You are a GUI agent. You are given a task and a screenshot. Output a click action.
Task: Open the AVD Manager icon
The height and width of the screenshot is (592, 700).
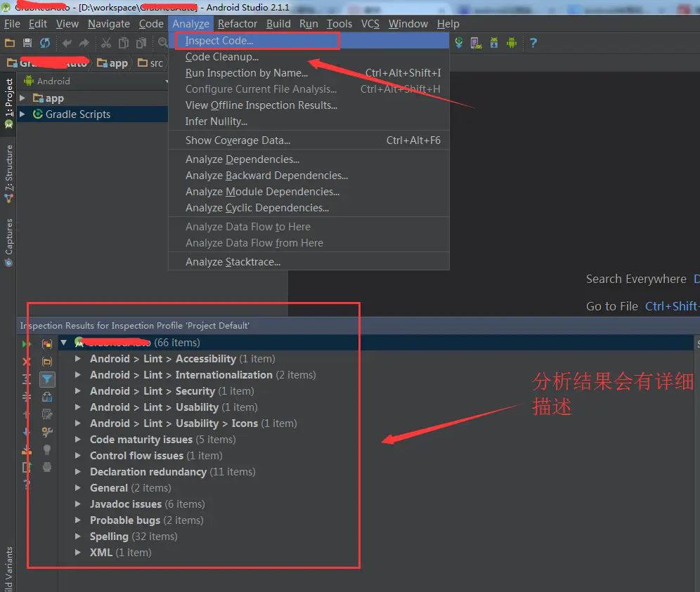click(x=477, y=43)
